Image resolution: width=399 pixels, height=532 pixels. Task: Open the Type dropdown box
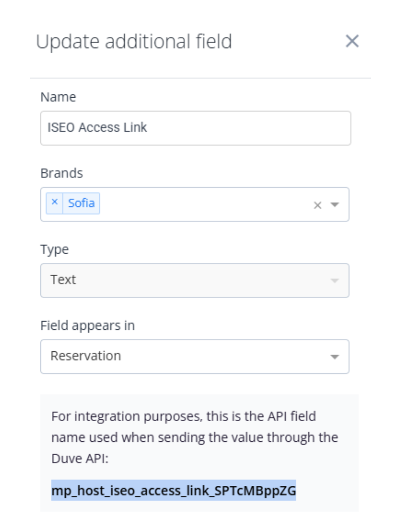click(195, 280)
